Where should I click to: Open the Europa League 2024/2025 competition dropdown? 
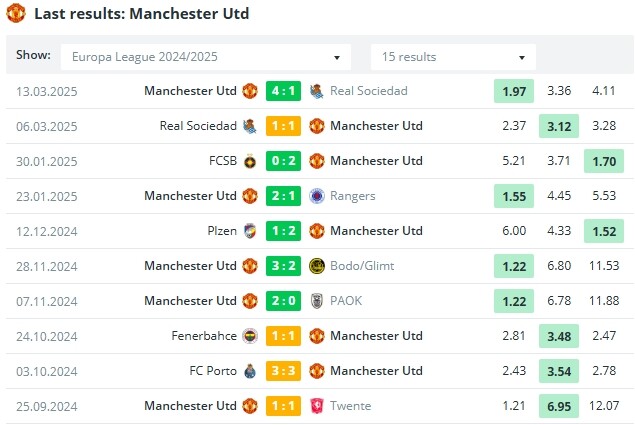click(x=206, y=57)
